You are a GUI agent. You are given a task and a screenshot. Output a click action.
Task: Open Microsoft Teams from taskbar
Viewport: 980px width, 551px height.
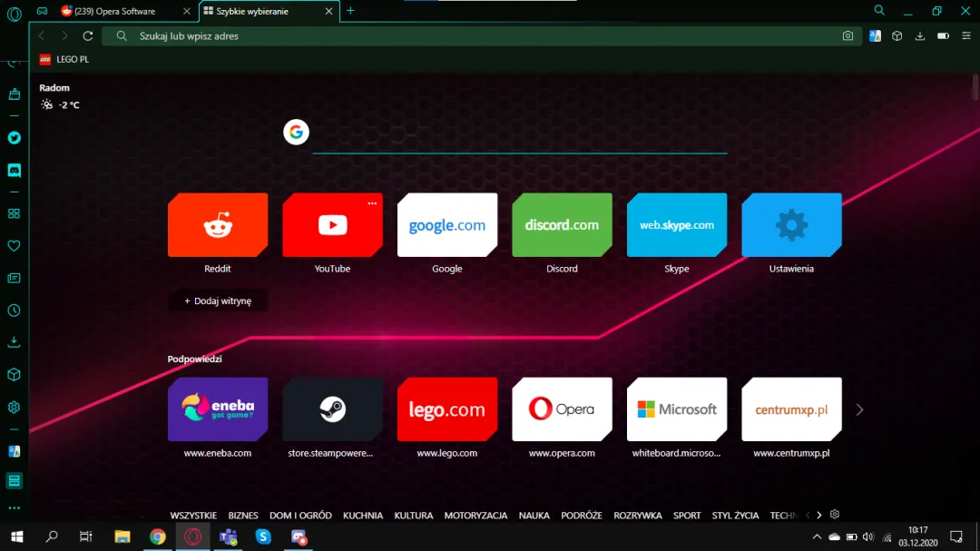pos(228,536)
